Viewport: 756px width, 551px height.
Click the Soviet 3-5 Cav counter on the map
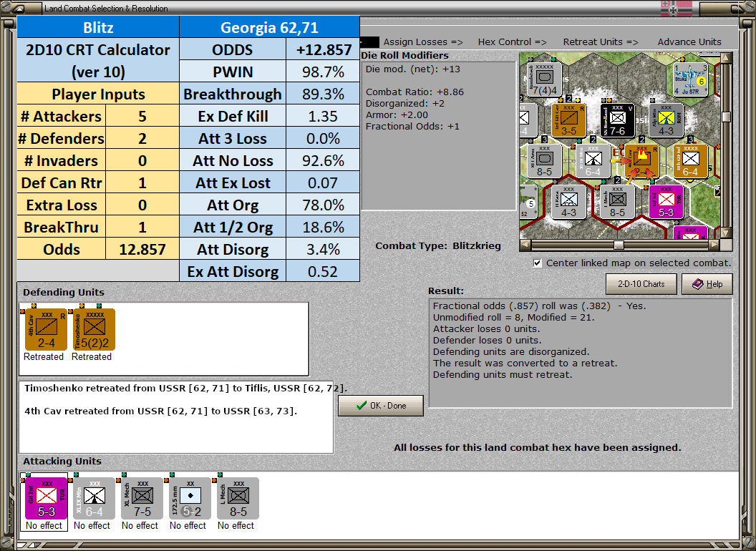point(569,120)
